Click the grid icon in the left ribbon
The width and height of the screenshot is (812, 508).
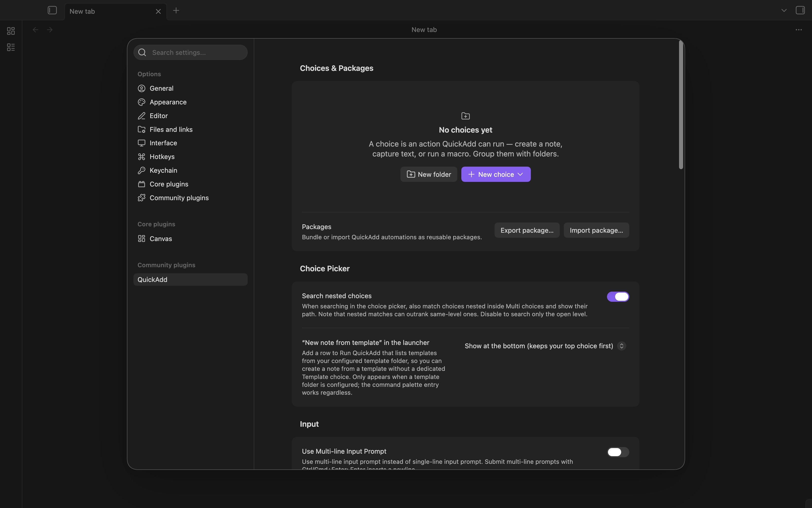coord(11,31)
